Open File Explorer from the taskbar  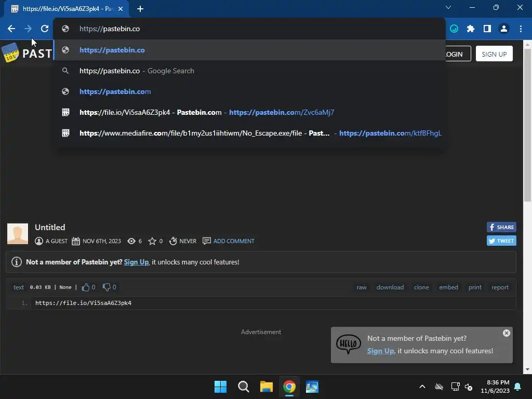pos(267,387)
